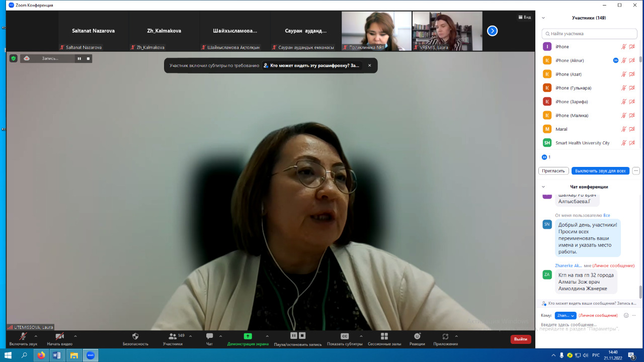This screenshot has width=644, height=362.
Task: Unmute microphone with Включить звук
Action: [x=23, y=336]
